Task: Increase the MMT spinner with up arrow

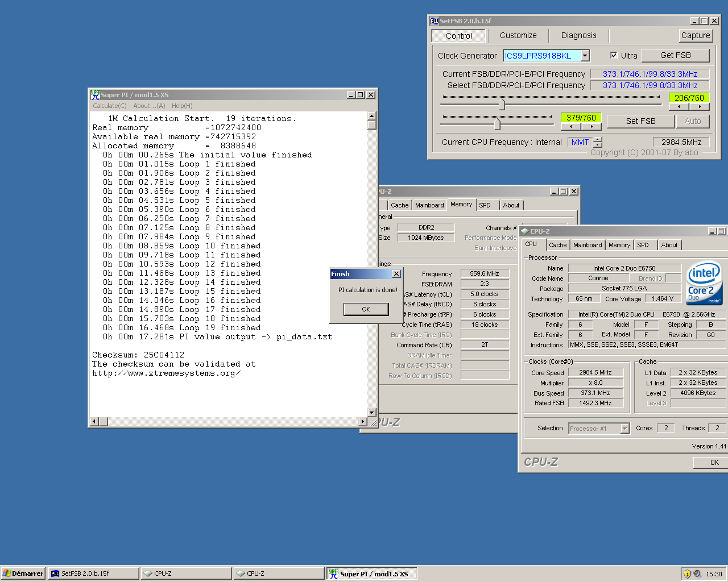Action: (x=597, y=139)
